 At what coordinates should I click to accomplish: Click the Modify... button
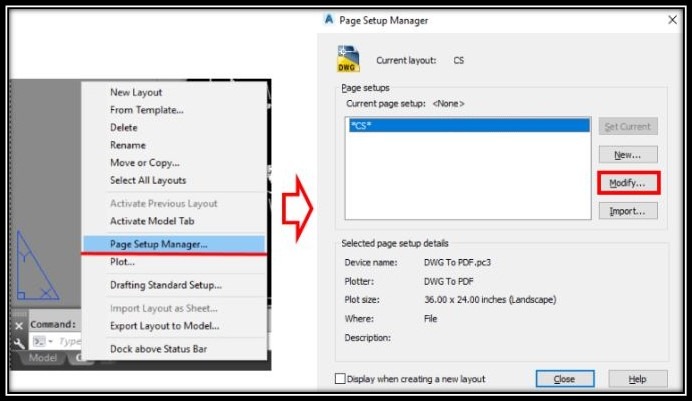628,183
